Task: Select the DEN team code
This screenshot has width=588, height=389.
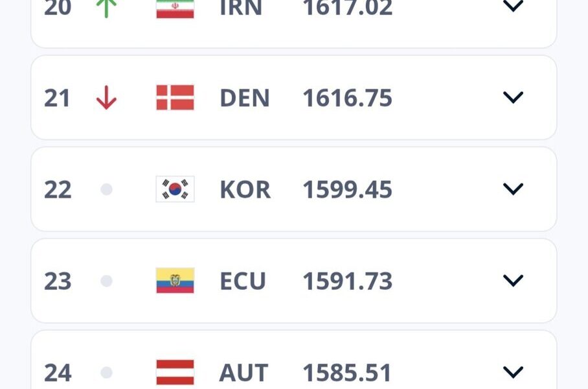Action: point(245,98)
